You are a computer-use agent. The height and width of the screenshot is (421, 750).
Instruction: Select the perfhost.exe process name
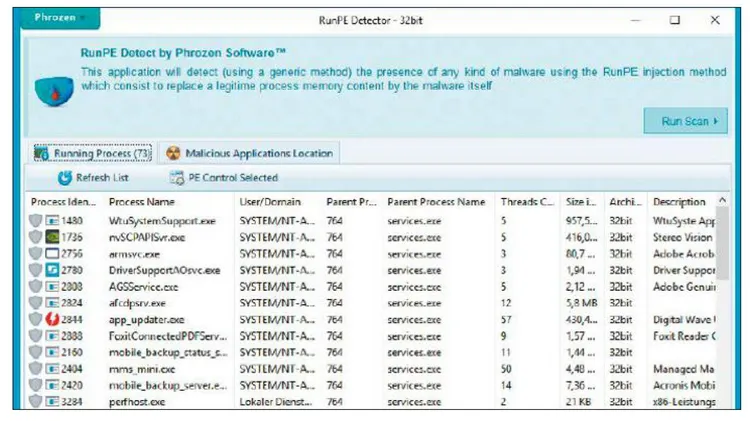tap(137, 402)
